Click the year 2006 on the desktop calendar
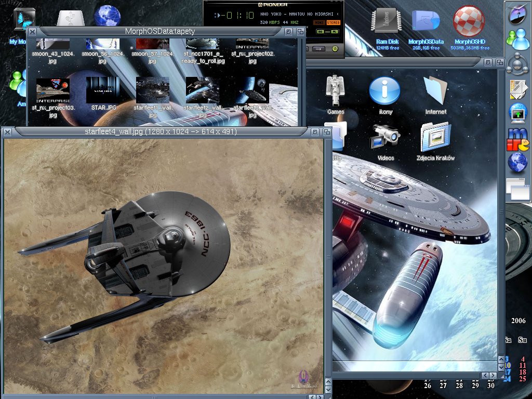 click(x=518, y=321)
